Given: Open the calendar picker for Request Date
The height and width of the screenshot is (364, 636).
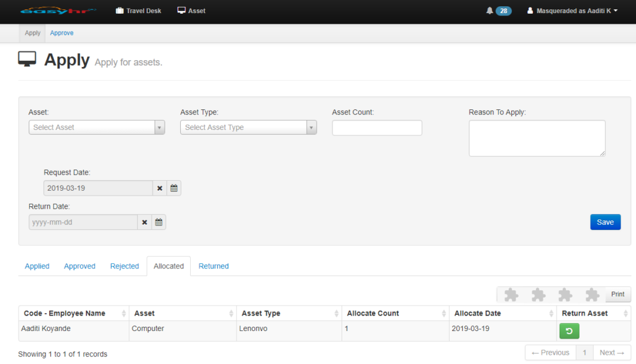Looking at the screenshot, I should tap(173, 188).
